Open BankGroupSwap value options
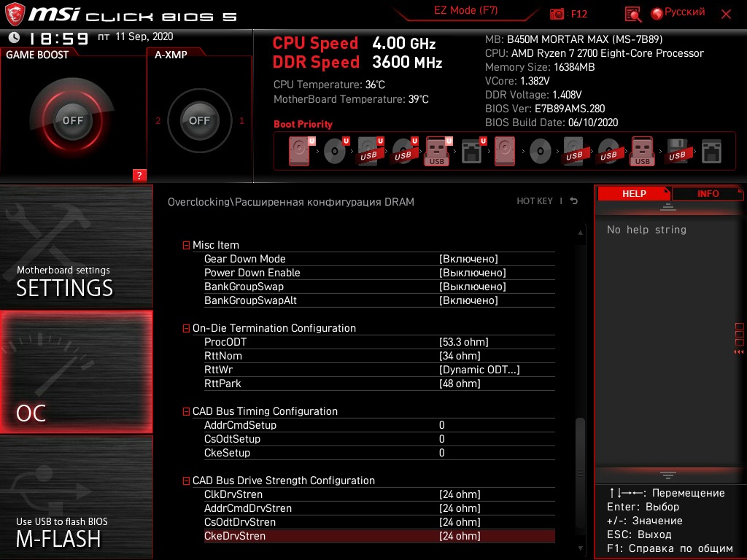This screenshot has height=560, width=747. pyautogui.click(x=472, y=287)
